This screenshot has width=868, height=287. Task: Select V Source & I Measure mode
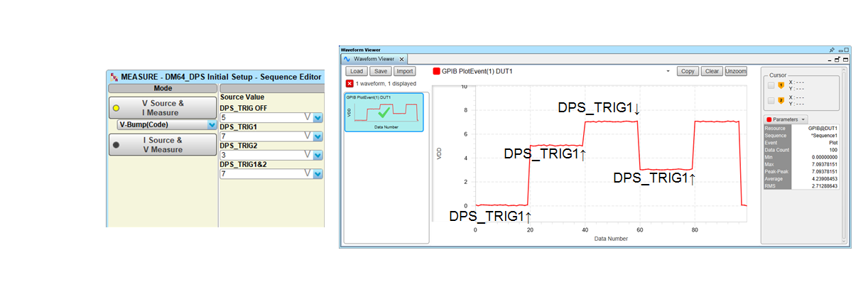pos(163,108)
